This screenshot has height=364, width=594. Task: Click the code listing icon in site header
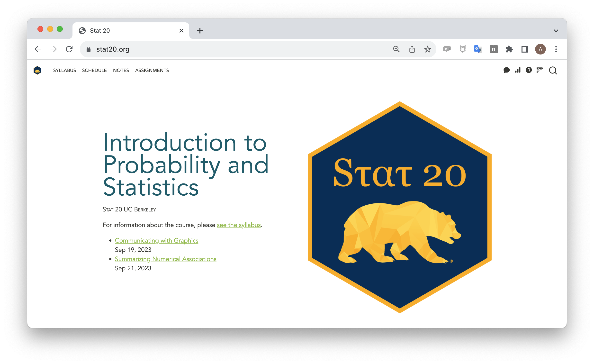[x=540, y=70]
